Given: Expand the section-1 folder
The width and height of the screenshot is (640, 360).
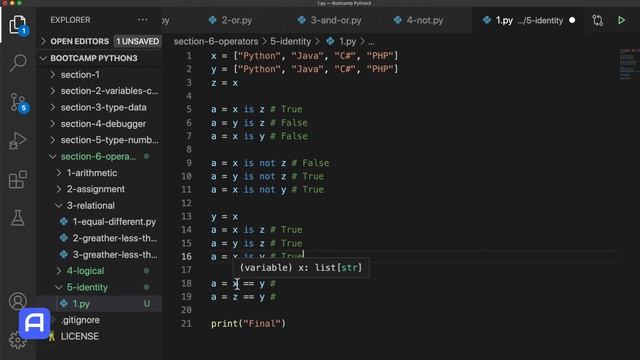Looking at the screenshot, I should coord(80,75).
